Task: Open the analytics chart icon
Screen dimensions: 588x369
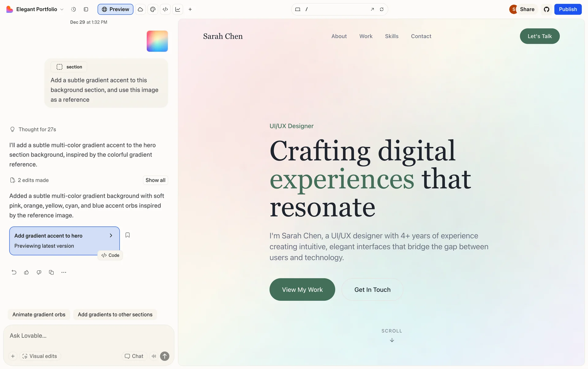Action: [x=178, y=9]
